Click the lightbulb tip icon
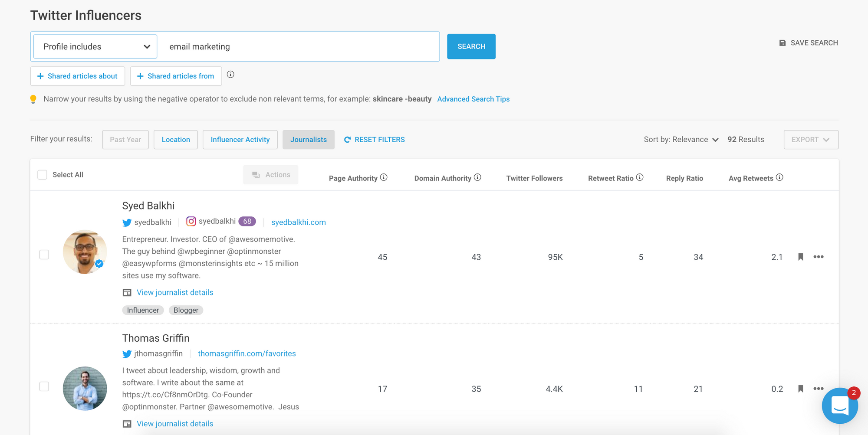 click(33, 99)
